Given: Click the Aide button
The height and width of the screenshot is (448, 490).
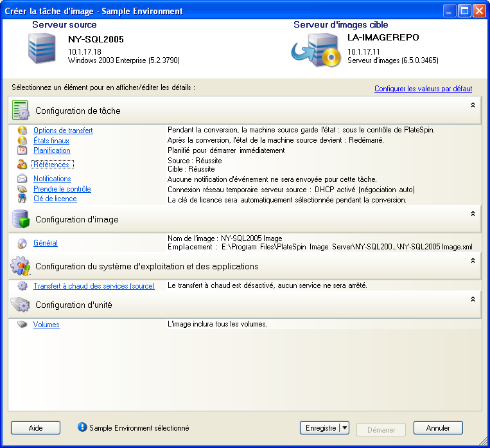Looking at the screenshot, I should click(x=35, y=427).
